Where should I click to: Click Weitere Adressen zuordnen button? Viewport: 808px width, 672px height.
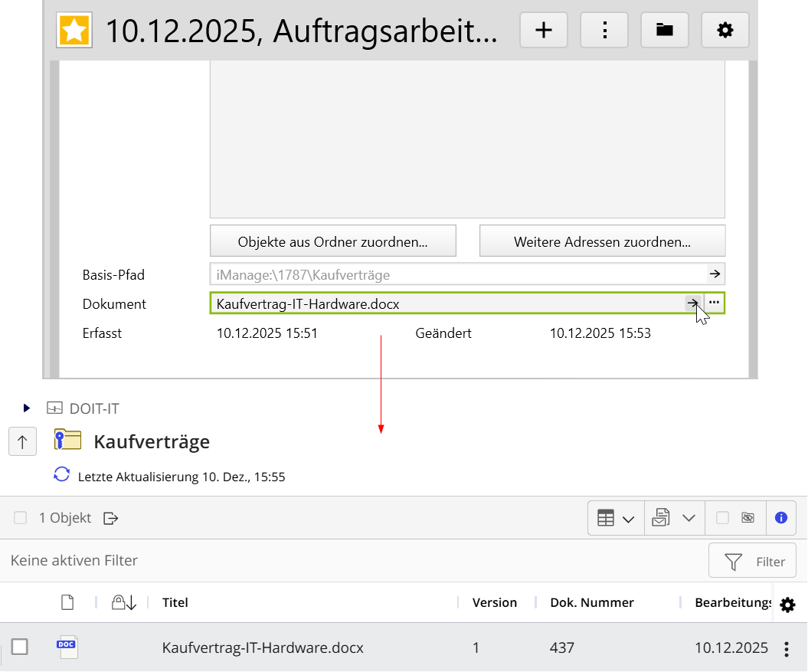[x=602, y=242]
